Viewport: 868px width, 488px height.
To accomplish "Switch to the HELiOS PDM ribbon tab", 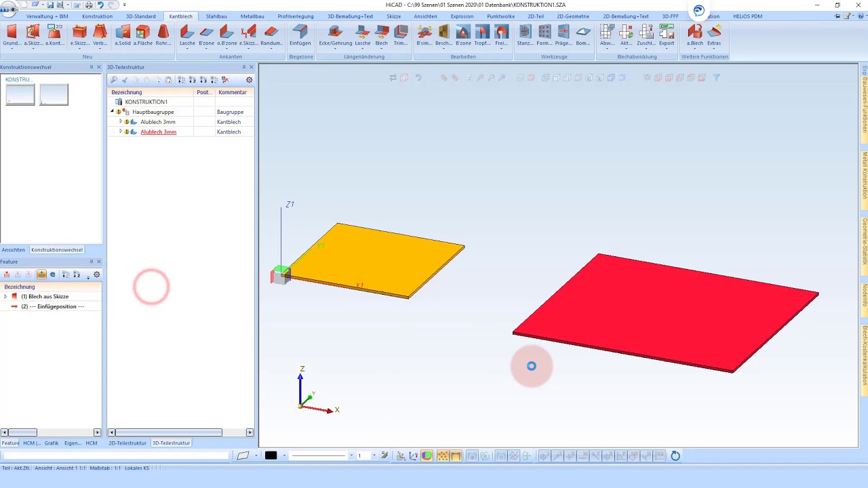I will click(747, 16).
